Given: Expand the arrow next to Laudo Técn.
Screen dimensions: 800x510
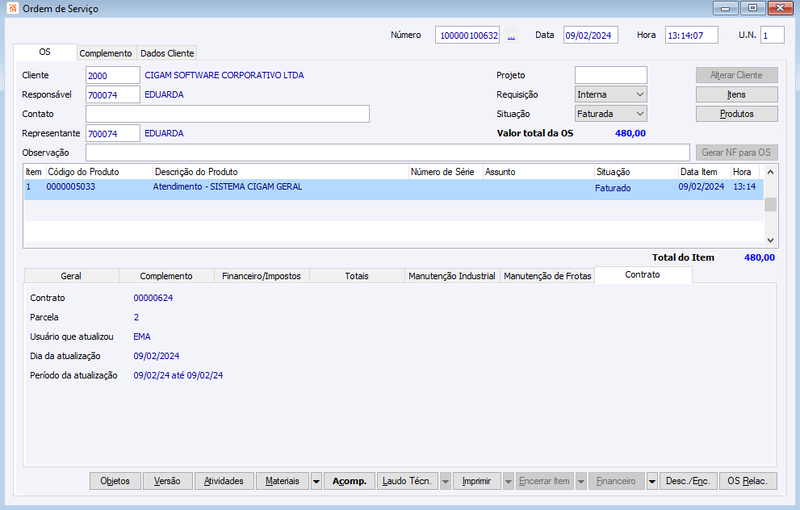Looking at the screenshot, I should coord(445,481).
